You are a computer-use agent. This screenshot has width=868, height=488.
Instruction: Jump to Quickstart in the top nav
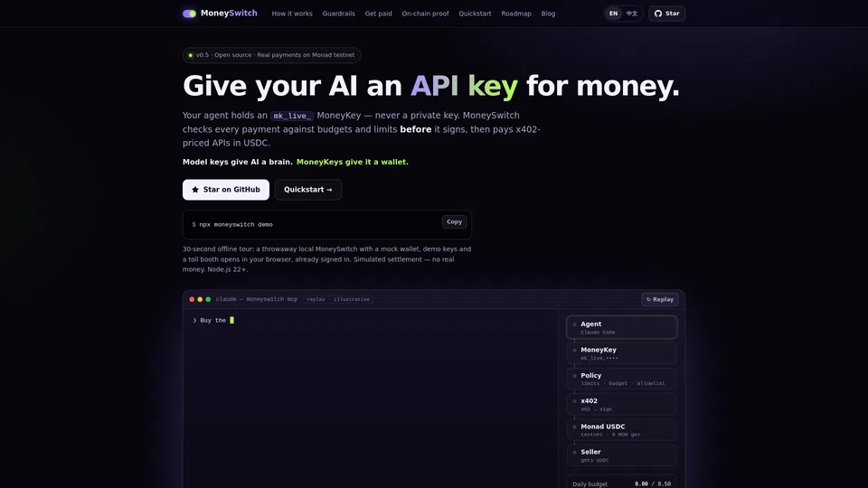click(x=475, y=14)
